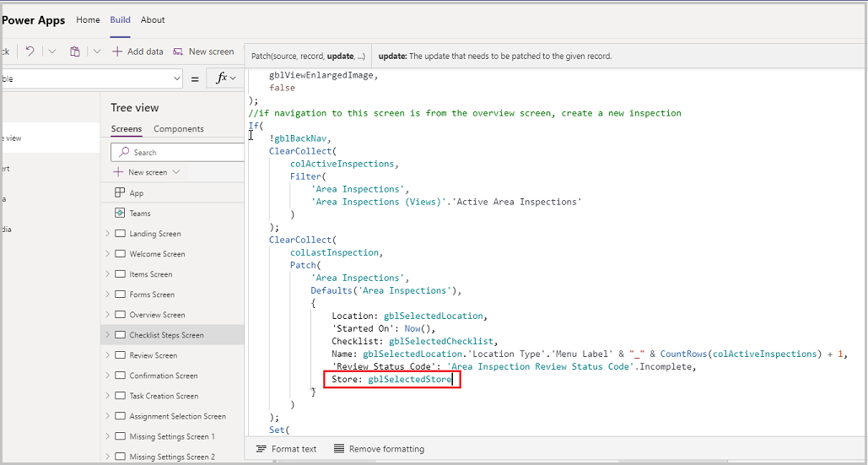Expand Assignment Selection Screen node

coord(107,416)
